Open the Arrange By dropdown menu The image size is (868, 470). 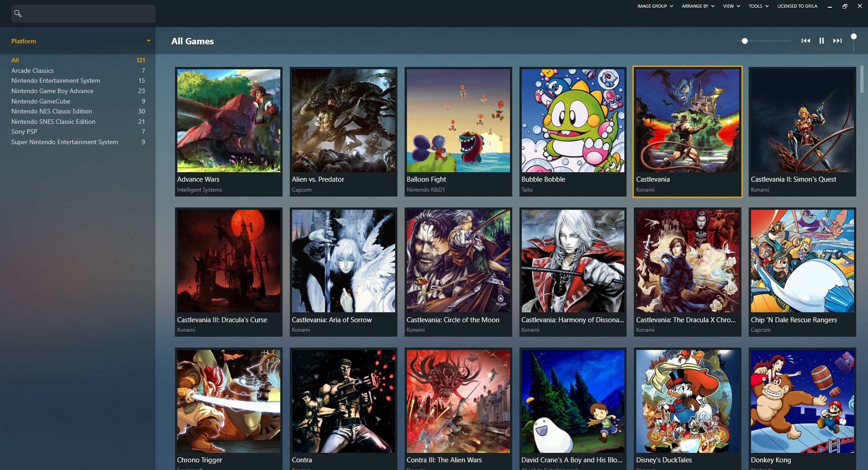pyautogui.click(x=698, y=6)
